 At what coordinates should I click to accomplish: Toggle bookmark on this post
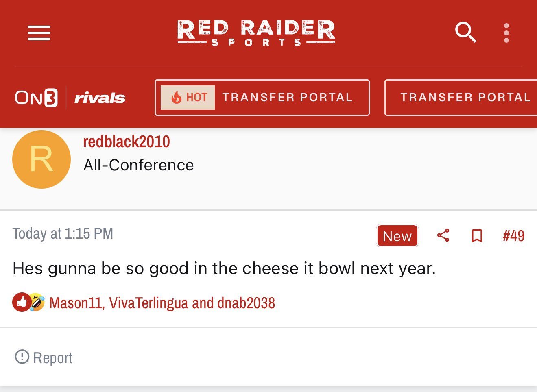tap(477, 235)
